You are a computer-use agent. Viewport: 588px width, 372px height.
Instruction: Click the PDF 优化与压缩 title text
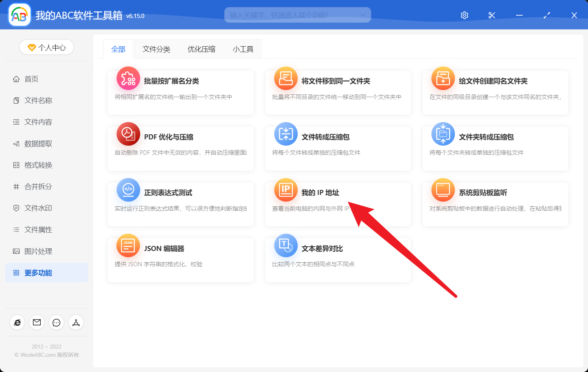[x=169, y=137]
